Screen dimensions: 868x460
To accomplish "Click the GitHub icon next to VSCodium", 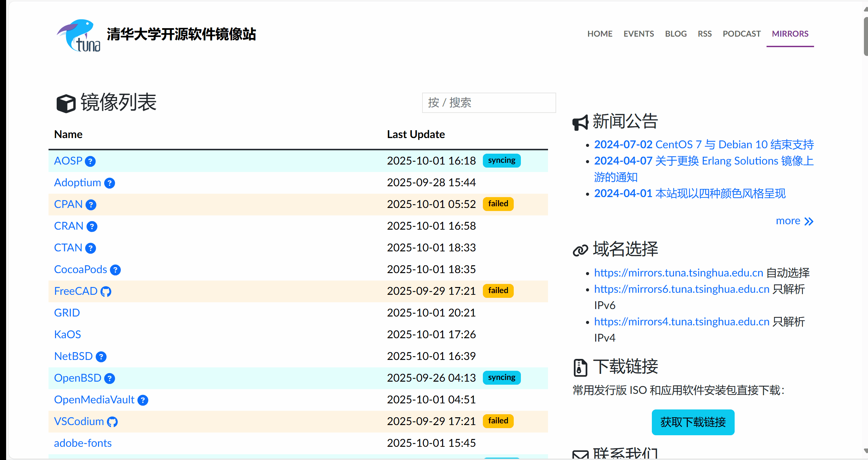I will (x=112, y=422).
